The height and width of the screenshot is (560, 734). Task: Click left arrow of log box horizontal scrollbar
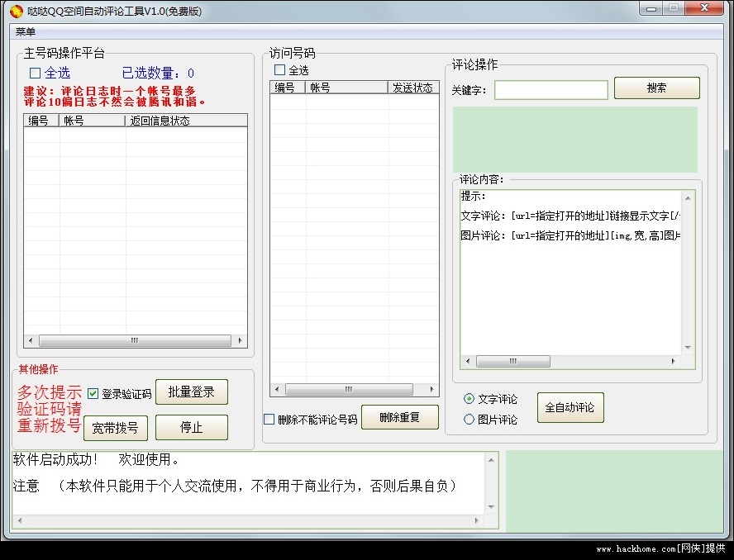pyautogui.click(x=20, y=520)
